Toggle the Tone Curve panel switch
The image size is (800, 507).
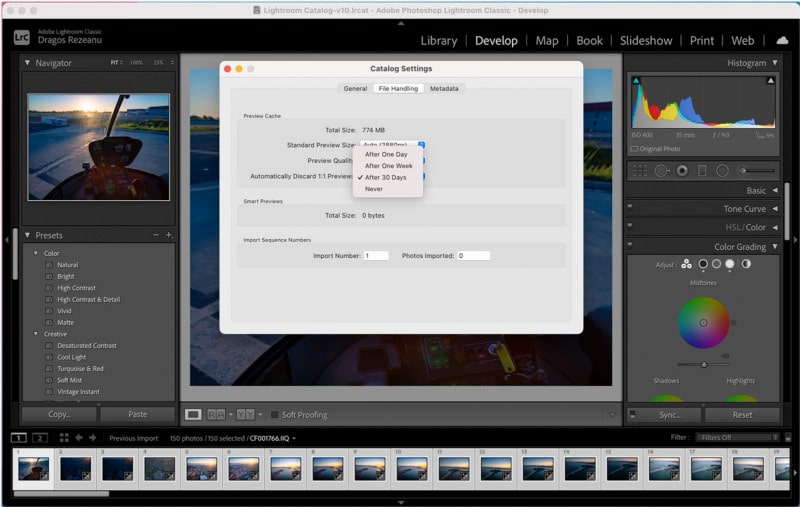tap(630, 209)
